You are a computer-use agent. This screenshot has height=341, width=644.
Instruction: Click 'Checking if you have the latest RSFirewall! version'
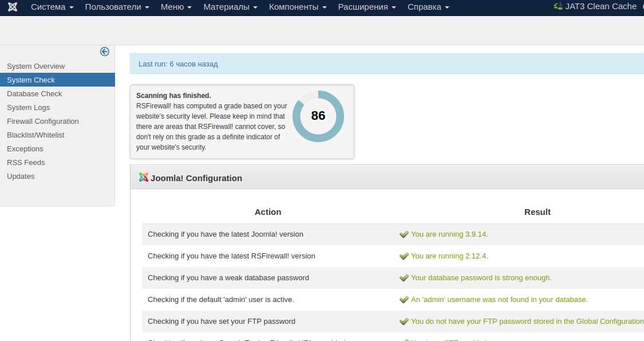coord(231,256)
